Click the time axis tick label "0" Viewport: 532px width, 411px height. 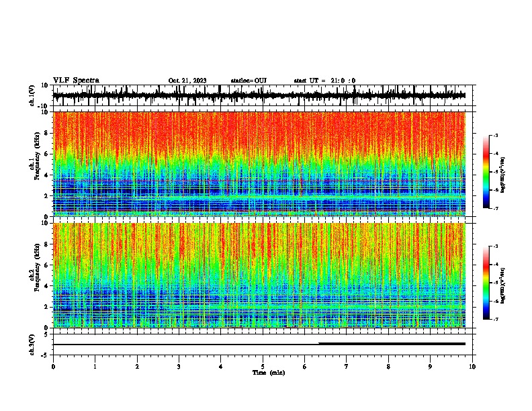pyautogui.click(x=53, y=367)
